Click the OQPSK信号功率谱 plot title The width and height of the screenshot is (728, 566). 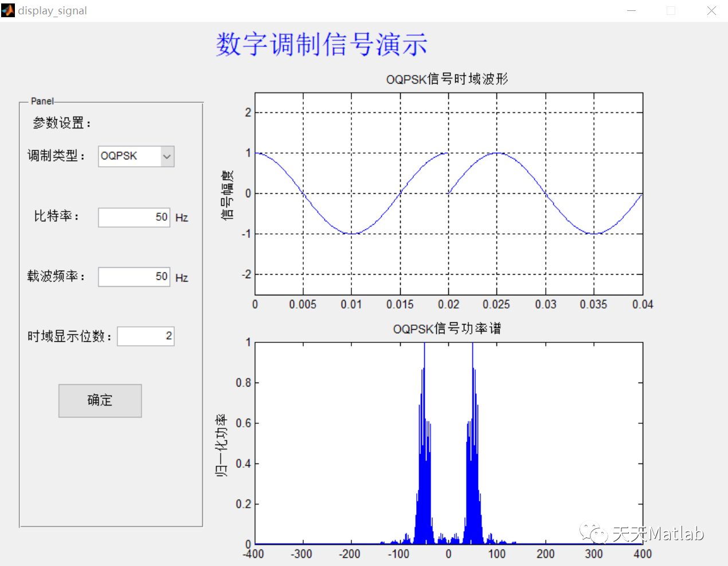448,328
